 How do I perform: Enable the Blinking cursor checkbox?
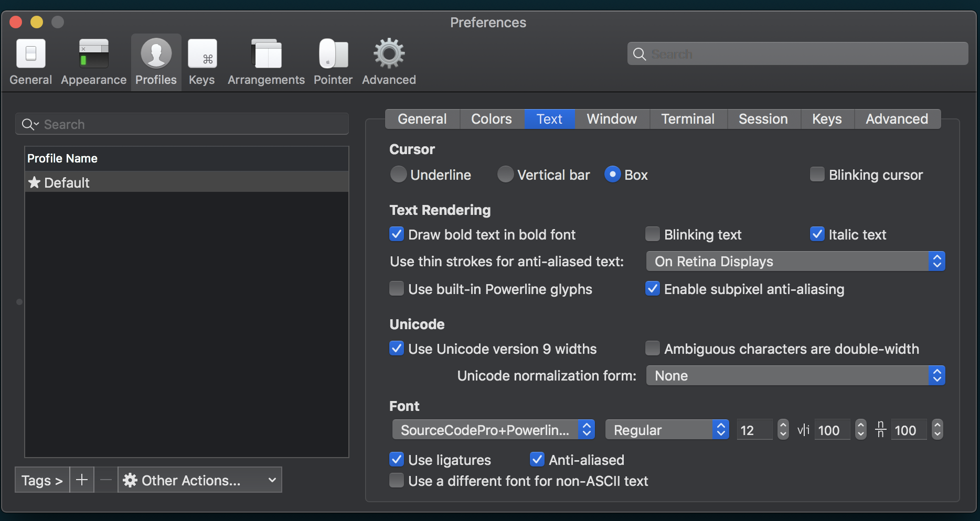click(x=817, y=174)
